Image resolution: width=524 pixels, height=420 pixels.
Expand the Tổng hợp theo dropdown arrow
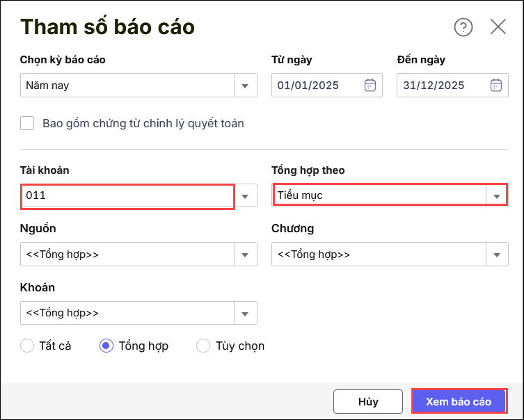(496, 196)
